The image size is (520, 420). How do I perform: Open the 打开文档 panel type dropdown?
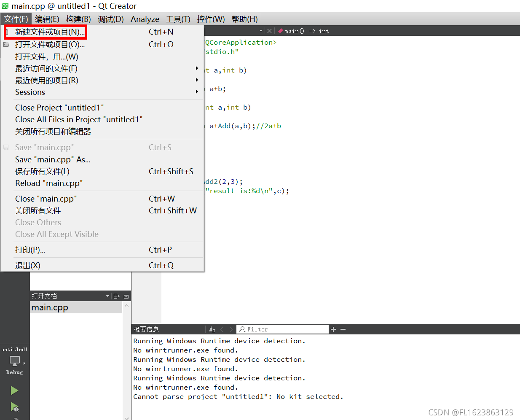point(107,296)
